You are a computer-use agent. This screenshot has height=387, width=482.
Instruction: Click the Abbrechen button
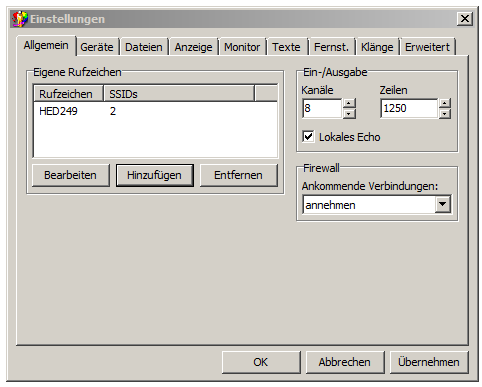coord(345,362)
